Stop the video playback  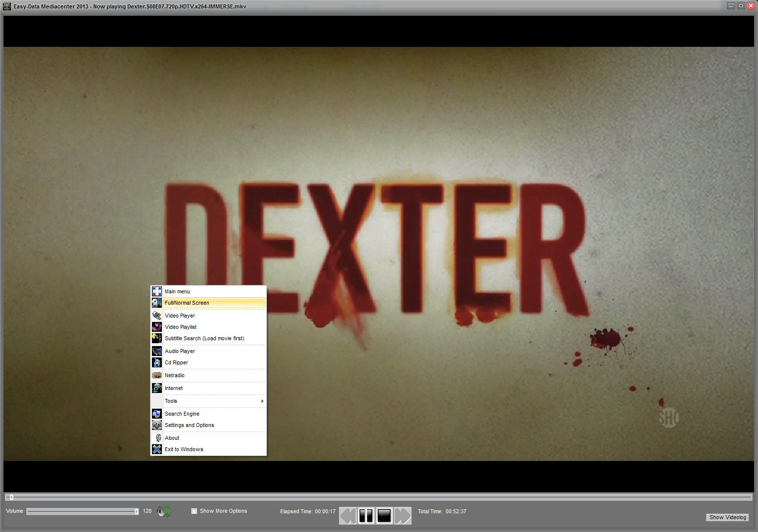coord(384,516)
